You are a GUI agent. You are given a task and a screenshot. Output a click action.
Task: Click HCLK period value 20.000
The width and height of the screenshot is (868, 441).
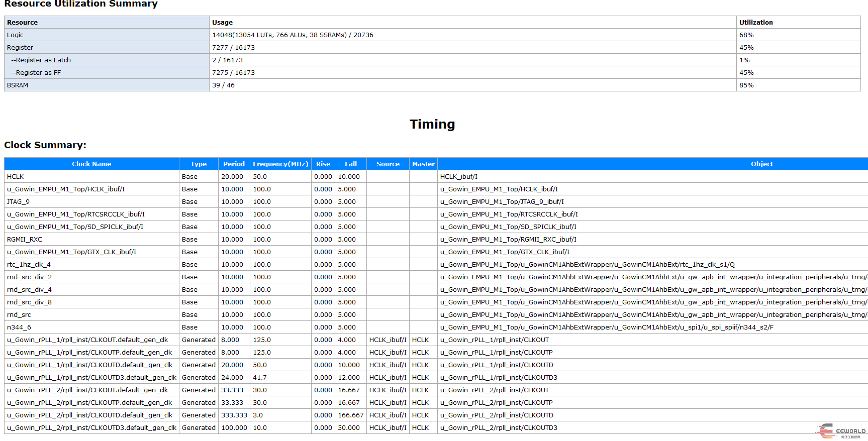point(234,176)
